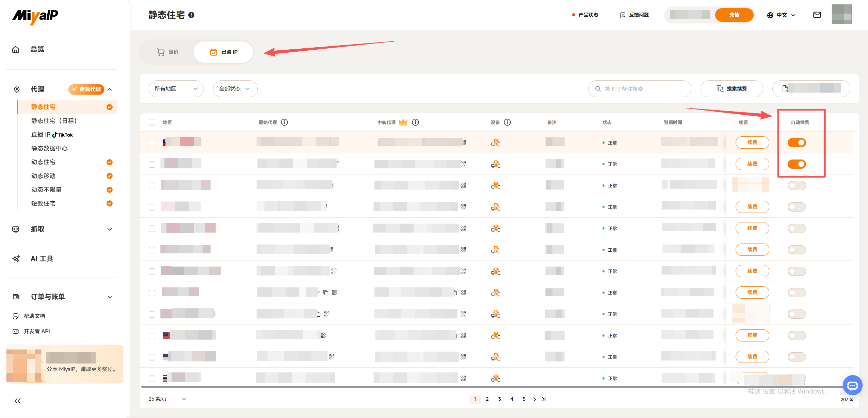Go to next page arrow
Viewport: 868px width, 418px height.
(534, 399)
